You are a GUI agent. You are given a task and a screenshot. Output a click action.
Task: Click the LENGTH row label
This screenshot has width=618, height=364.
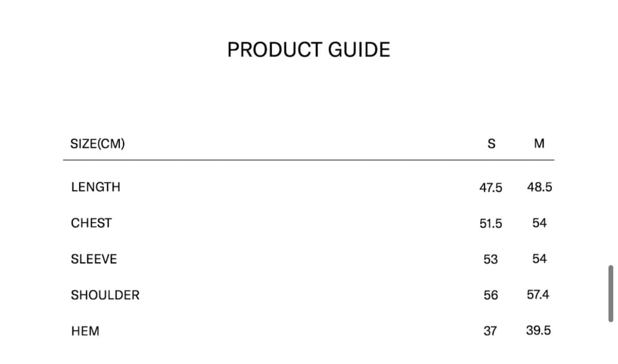click(96, 187)
